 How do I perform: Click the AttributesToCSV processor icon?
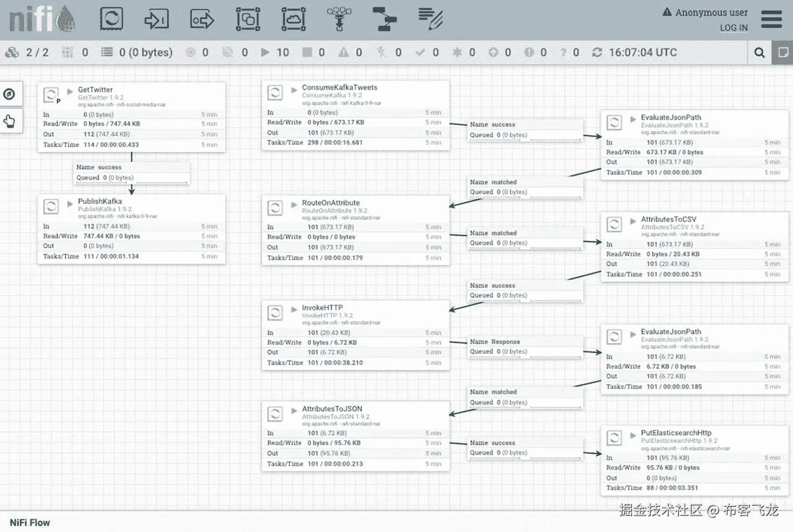tap(614, 224)
